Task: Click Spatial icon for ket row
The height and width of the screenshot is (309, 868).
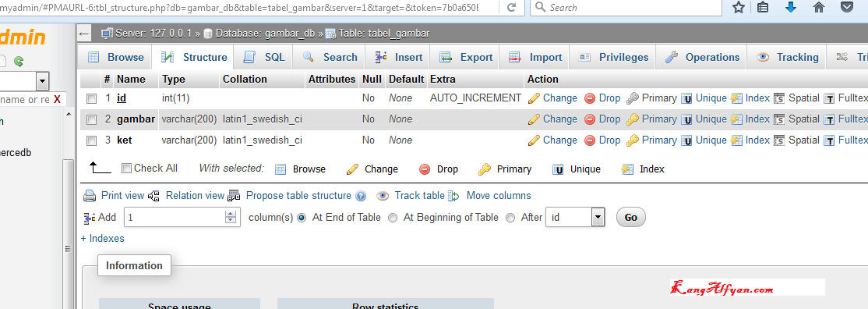Action: click(779, 140)
